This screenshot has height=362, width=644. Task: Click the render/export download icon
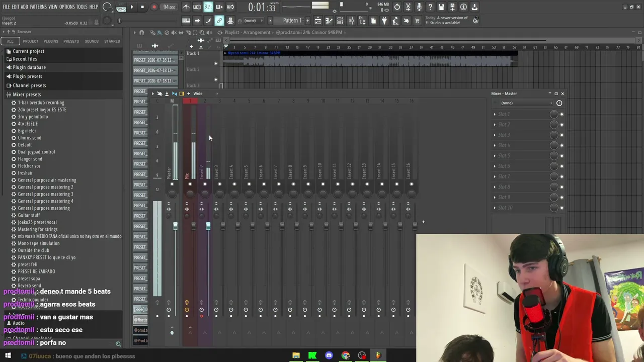tap(474, 7)
